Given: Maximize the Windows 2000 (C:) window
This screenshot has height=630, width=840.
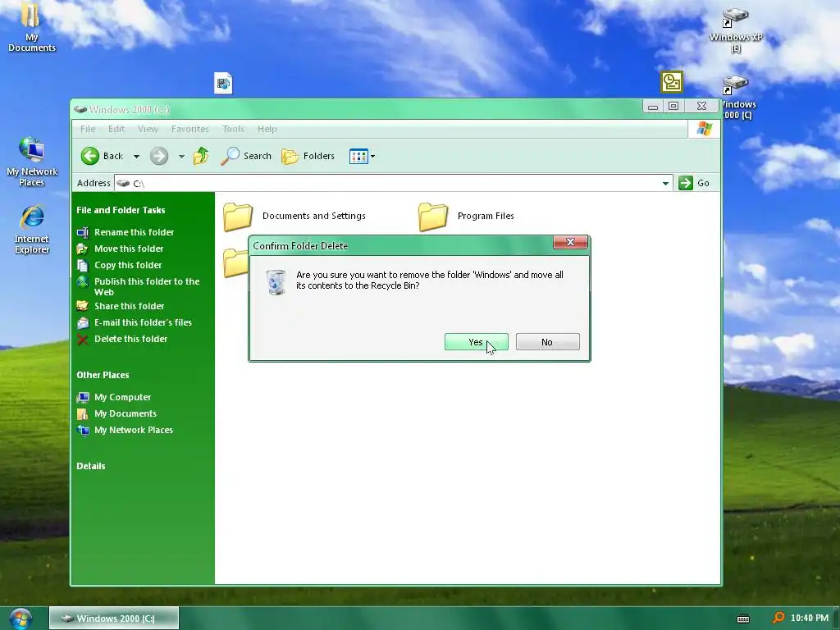Looking at the screenshot, I should pos(673,106).
